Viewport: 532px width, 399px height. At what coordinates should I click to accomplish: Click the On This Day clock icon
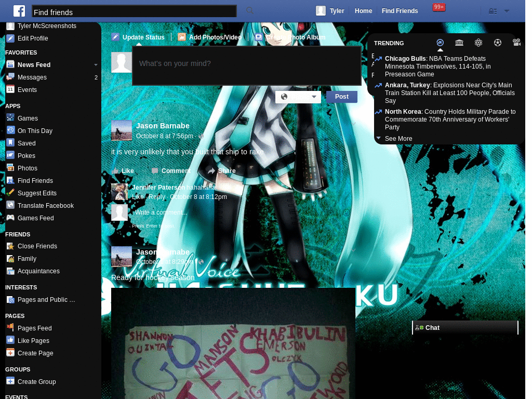(x=10, y=130)
